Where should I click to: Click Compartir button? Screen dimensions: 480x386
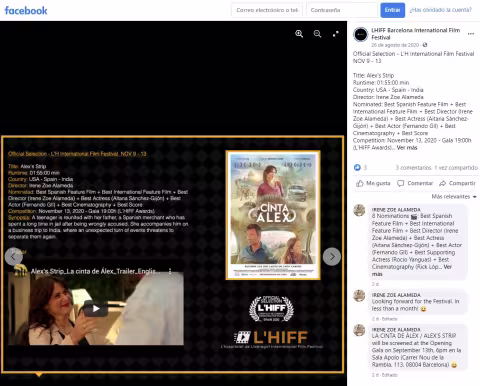[x=457, y=183]
